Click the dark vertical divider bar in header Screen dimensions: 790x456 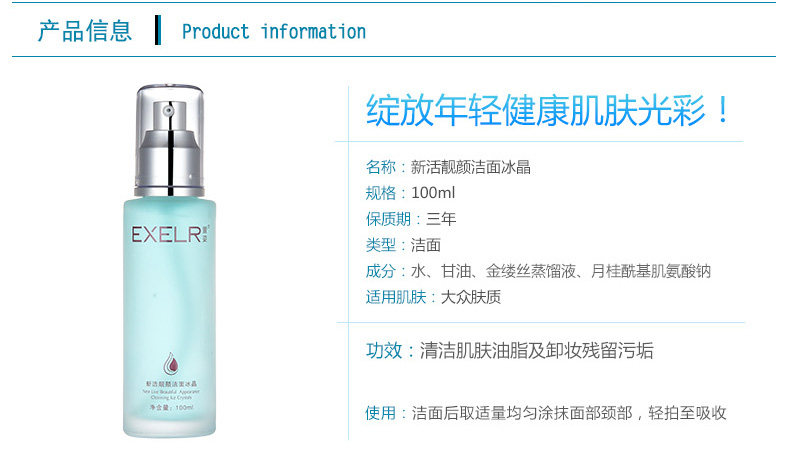158,30
